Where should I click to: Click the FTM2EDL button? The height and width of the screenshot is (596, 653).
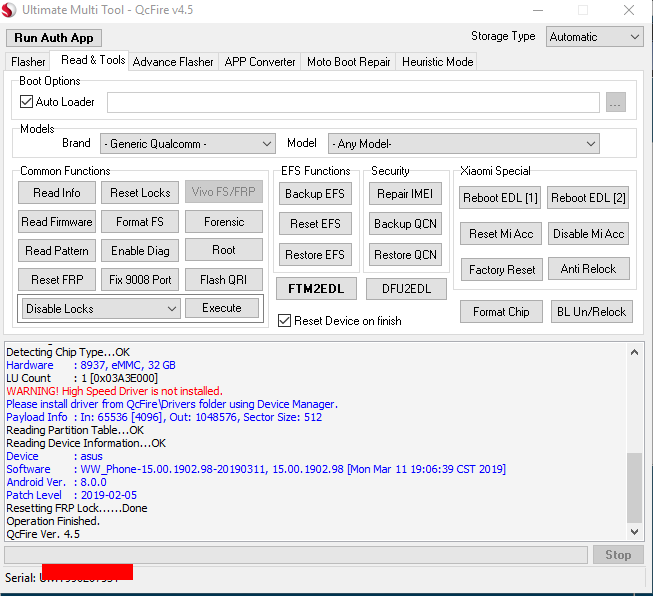pyautogui.click(x=317, y=289)
